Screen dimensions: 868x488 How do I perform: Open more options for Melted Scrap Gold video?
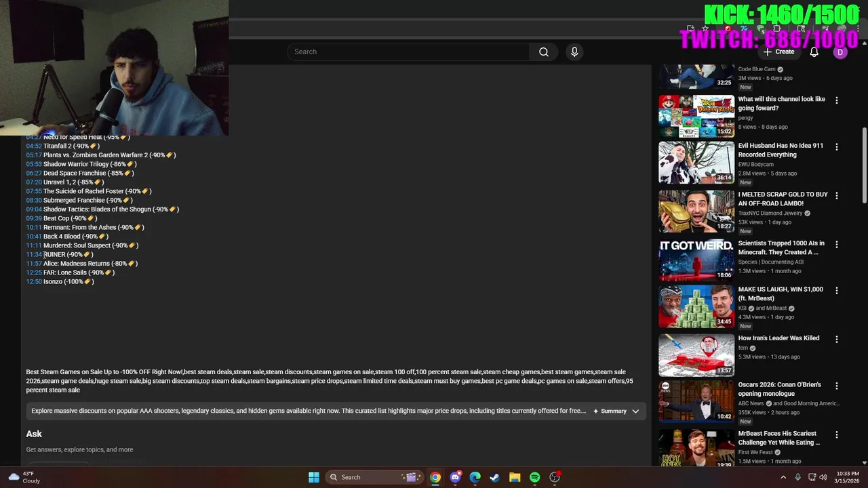(836, 195)
